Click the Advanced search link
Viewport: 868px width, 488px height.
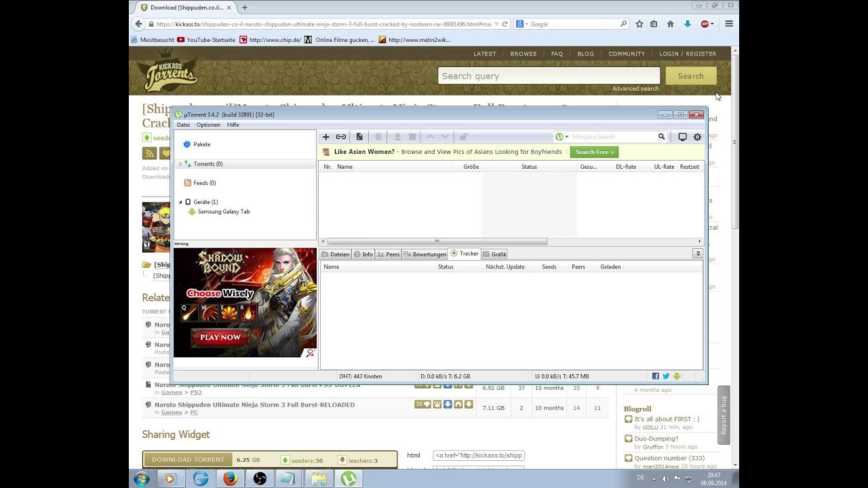pyautogui.click(x=635, y=89)
